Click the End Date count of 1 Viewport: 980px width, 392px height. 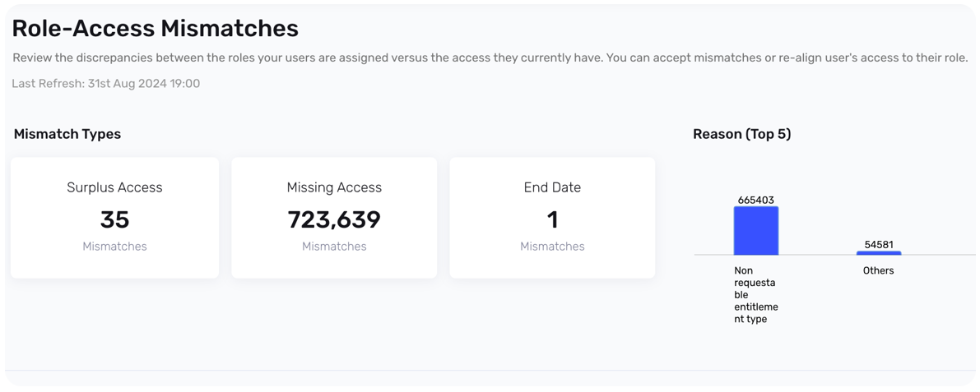tap(552, 219)
